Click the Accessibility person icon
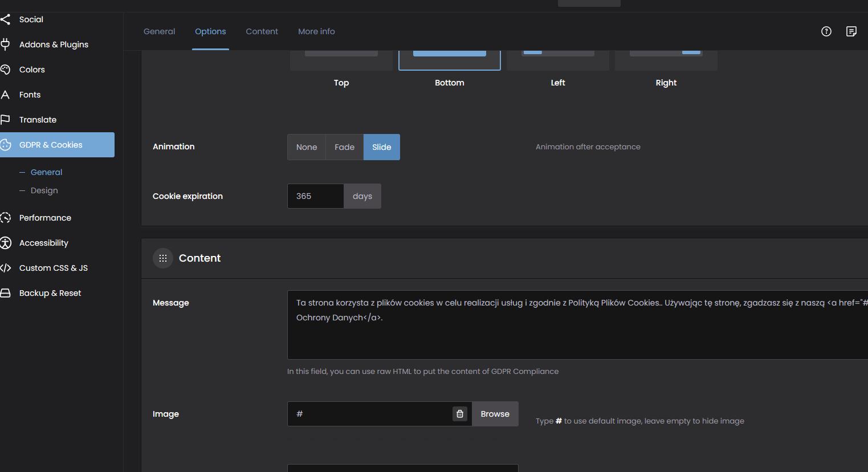The image size is (868, 472). (5, 243)
